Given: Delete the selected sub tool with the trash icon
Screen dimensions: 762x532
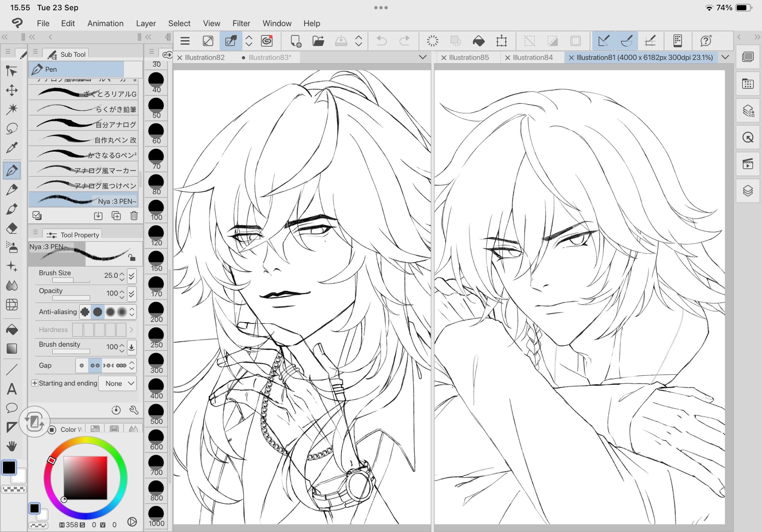Looking at the screenshot, I should pos(134,216).
